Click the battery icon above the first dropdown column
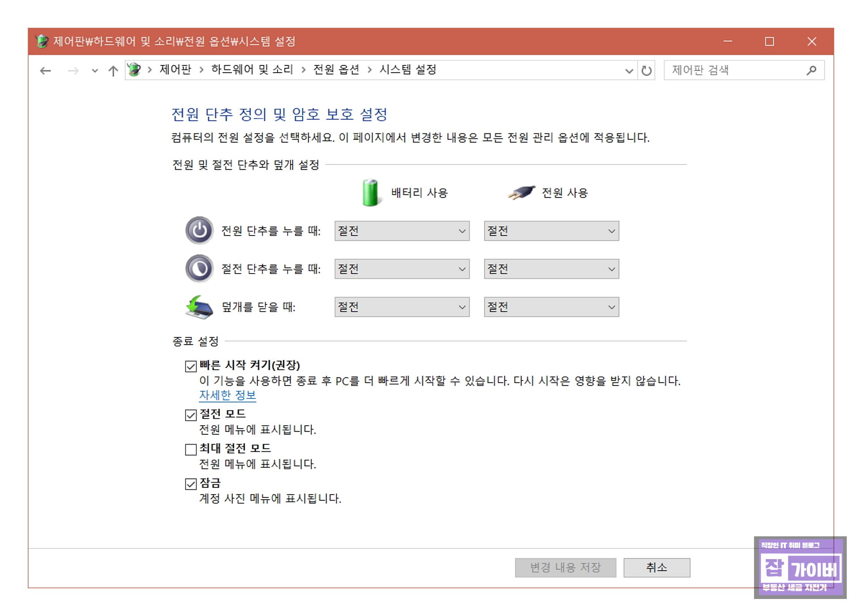 click(370, 192)
